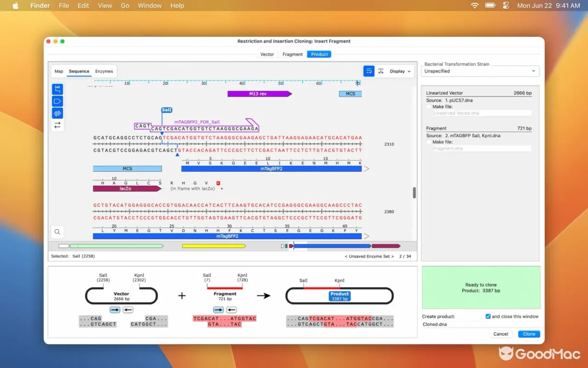Viewport: 588px width, 368px height.
Task: Select the green feature arrow in the minimap
Action: tap(117, 246)
